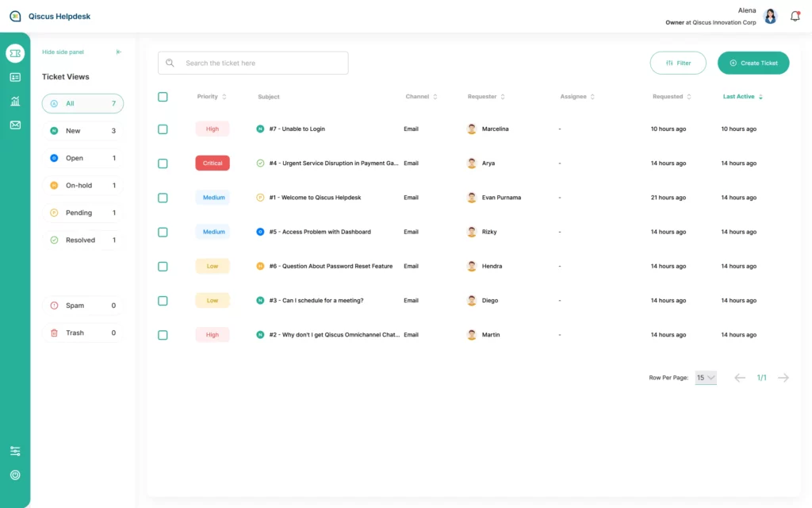This screenshot has height=508, width=812.
Task: Click Alena's profile avatar
Action: pos(770,17)
